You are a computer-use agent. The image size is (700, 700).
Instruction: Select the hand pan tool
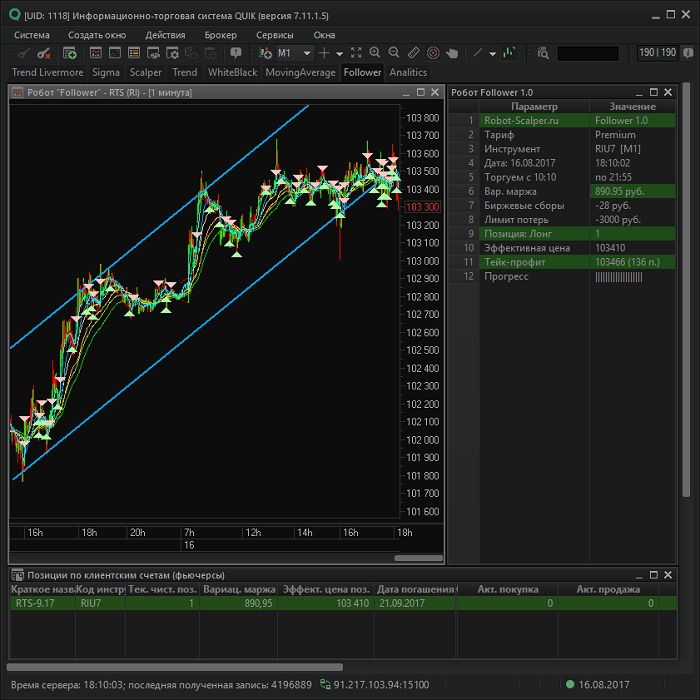[452, 53]
